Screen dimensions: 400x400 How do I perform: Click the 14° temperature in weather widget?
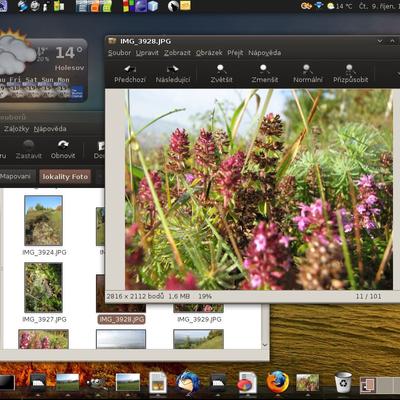69,53
